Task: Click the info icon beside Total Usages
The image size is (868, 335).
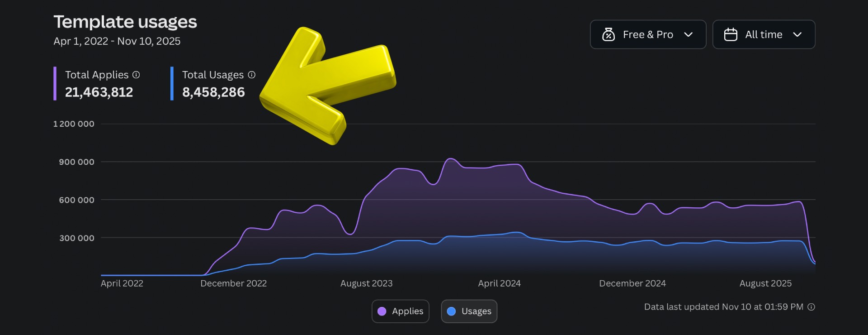Action: point(252,75)
